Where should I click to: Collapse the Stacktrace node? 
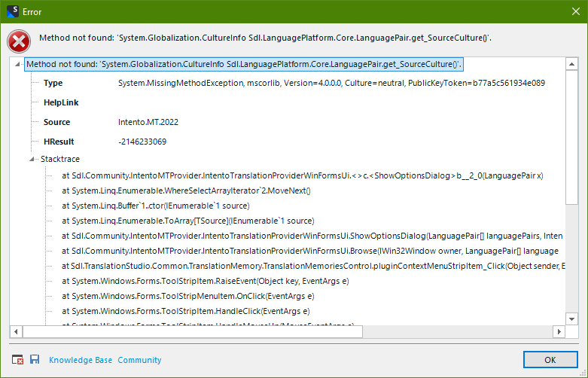click(x=32, y=159)
